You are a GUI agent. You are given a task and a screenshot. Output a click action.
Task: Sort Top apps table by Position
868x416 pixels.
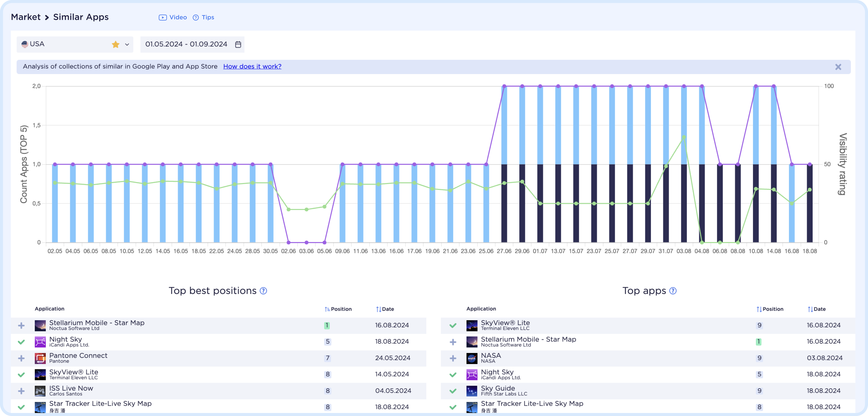(x=770, y=309)
